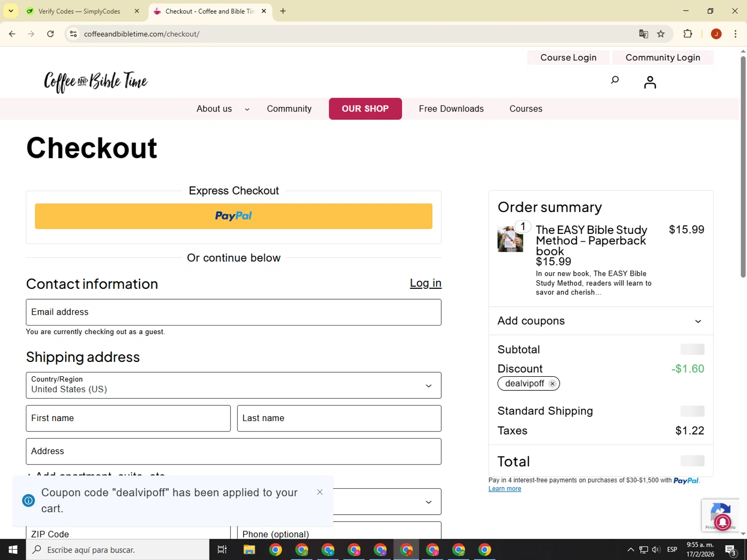Bookmark this page with star icon

coord(661,34)
